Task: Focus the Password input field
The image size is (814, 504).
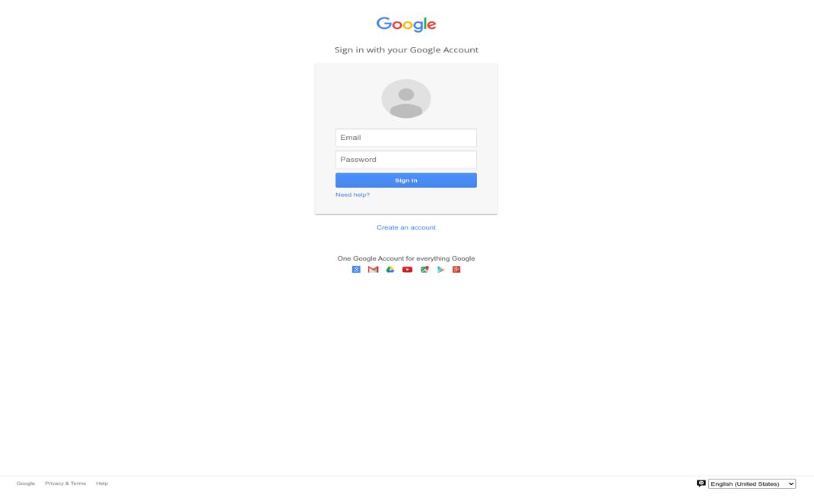Action: pyautogui.click(x=406, y=160)
